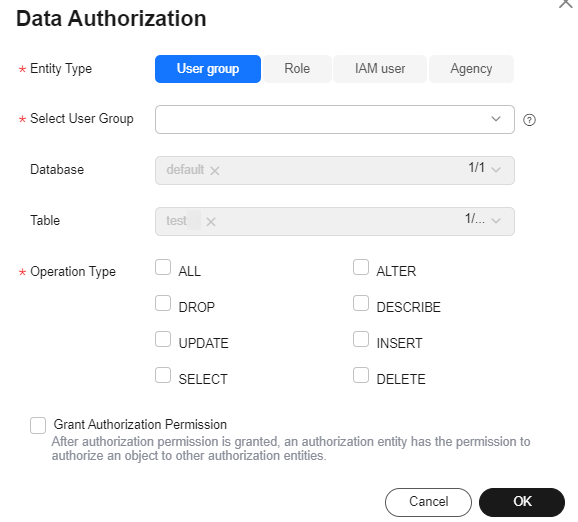This screenshot has height=522, width=578.
Task: Enable the UPDATE operation checkbox
Action: click(x=163, y=339)
